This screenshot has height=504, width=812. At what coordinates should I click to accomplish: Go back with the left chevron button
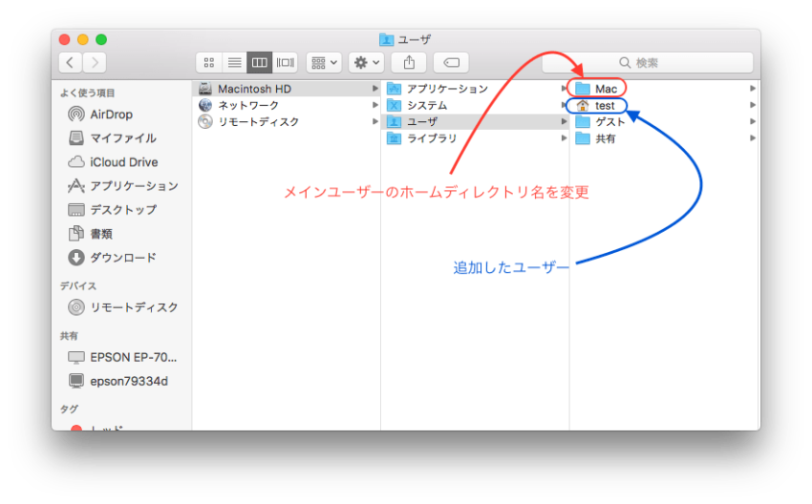(x=71, y=63)
